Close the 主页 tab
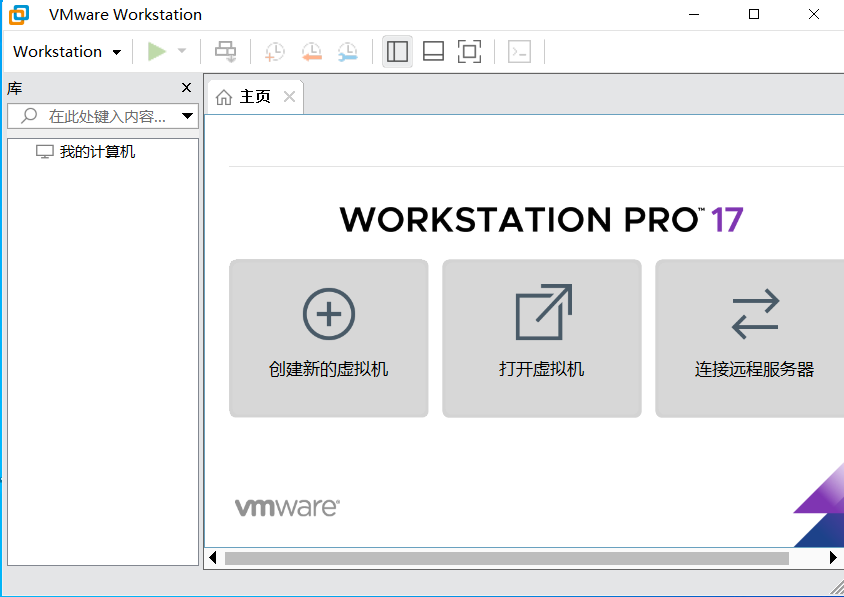The image size is (844, 597). tap(290, 97)
